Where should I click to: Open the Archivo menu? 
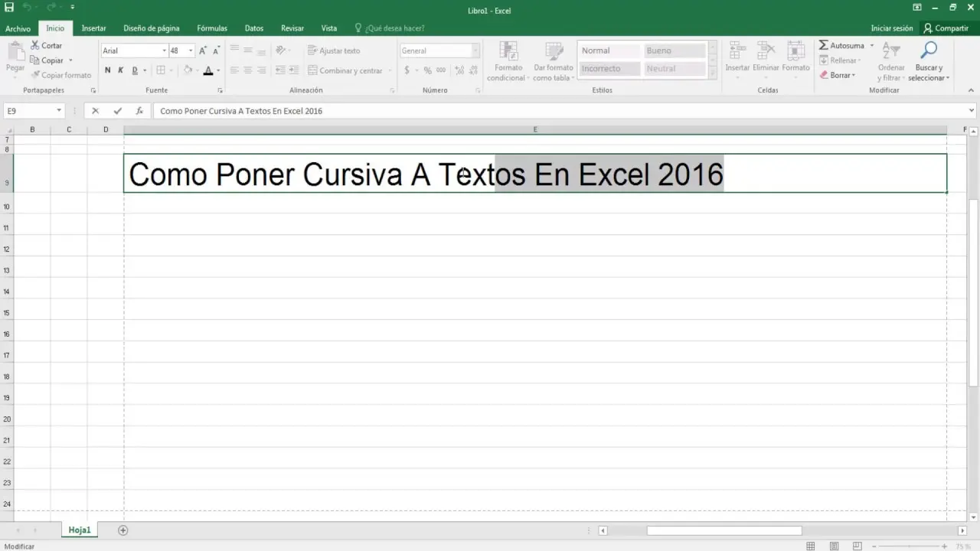click(x=18, y=28)
